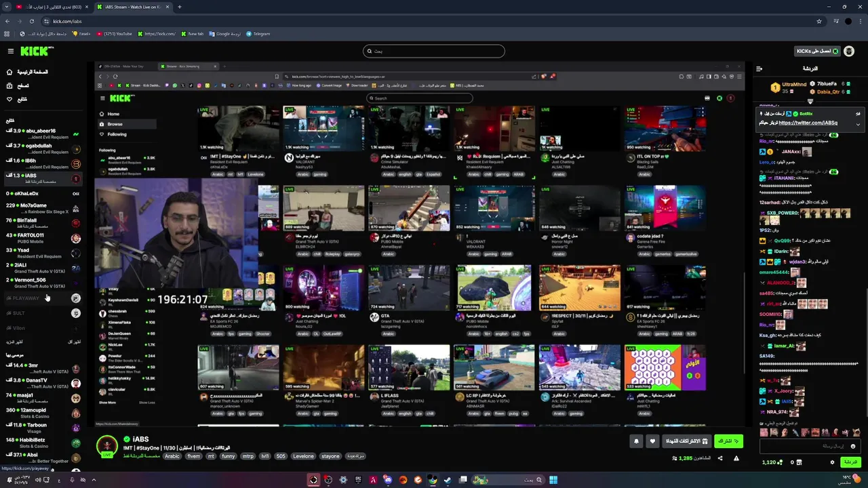Open chat settings gear icon

(x=832, y=462)
